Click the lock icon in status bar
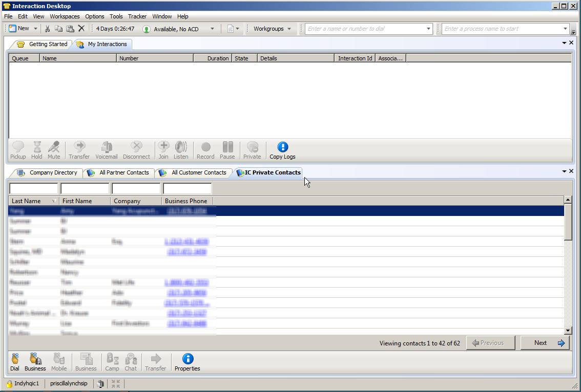 [x=9, y=383]
